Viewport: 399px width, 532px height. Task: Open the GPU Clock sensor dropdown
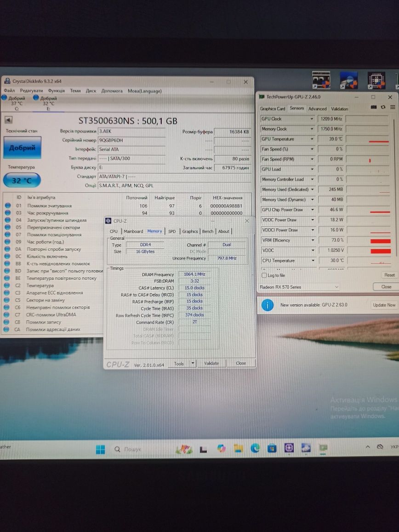312,119
